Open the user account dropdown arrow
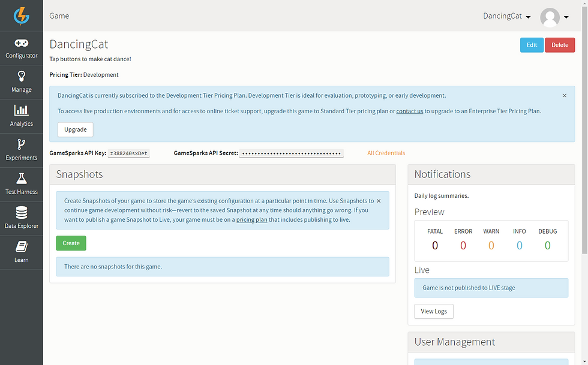The height and width of the screenshot is (365, 588). coord(566,17)
